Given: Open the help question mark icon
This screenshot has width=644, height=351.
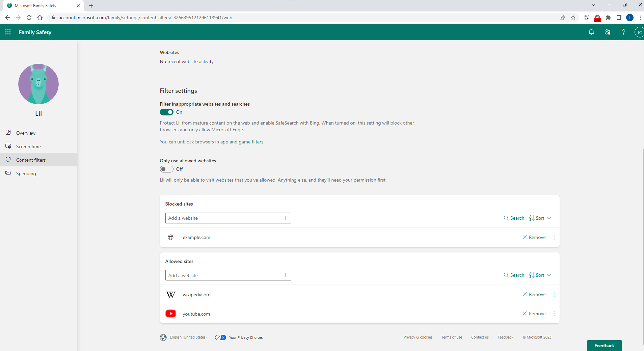Looking at the screenshot, I should click(x=623, y=32).
